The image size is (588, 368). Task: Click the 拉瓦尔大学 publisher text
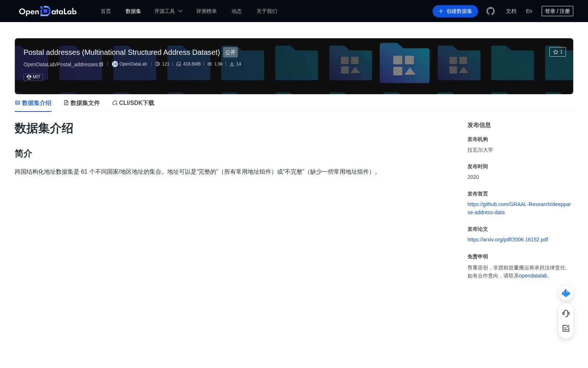pyautogui.click(x=480, y=150)
